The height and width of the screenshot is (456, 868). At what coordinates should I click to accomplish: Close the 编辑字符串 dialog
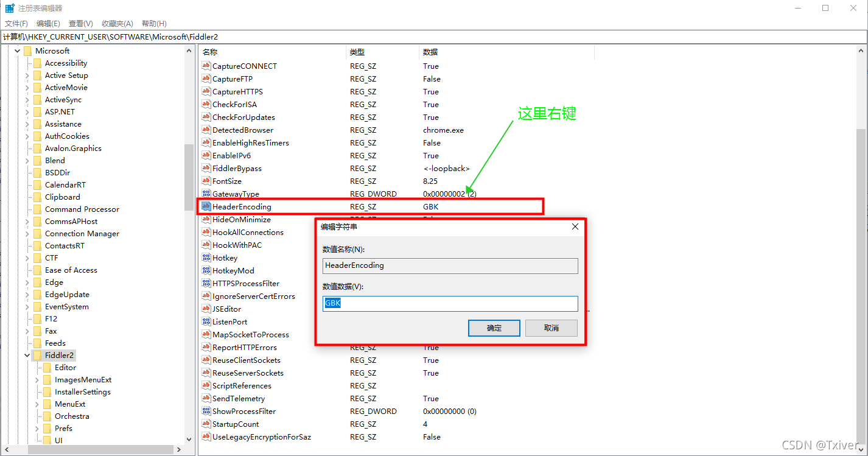coord(575,226)
